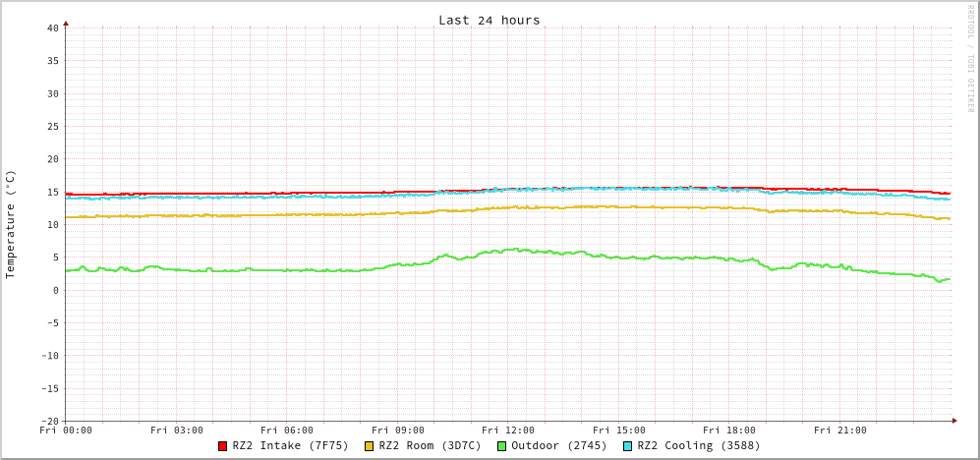980x460 pixels.
Task: Select the "Outdoor (2745)" legend label
Action: point(558,445)
